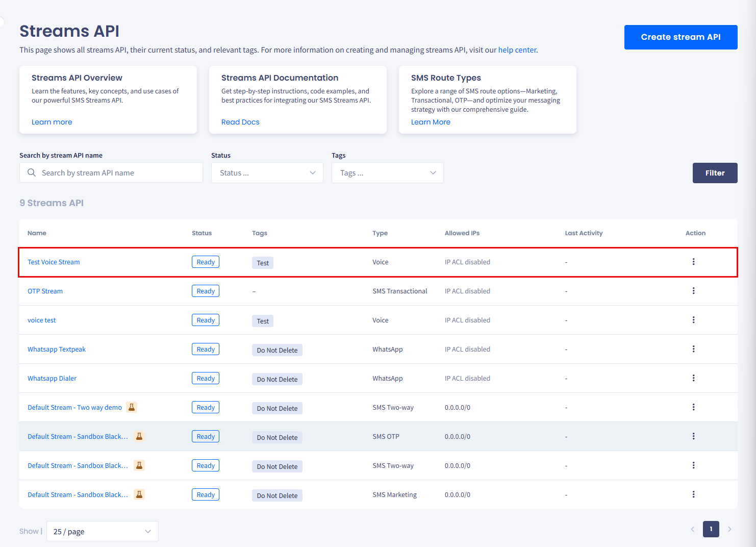Screen dimensions: 756x547
Task: Open action menu for SMS Marketing stream row
Action: coord(693,494)
